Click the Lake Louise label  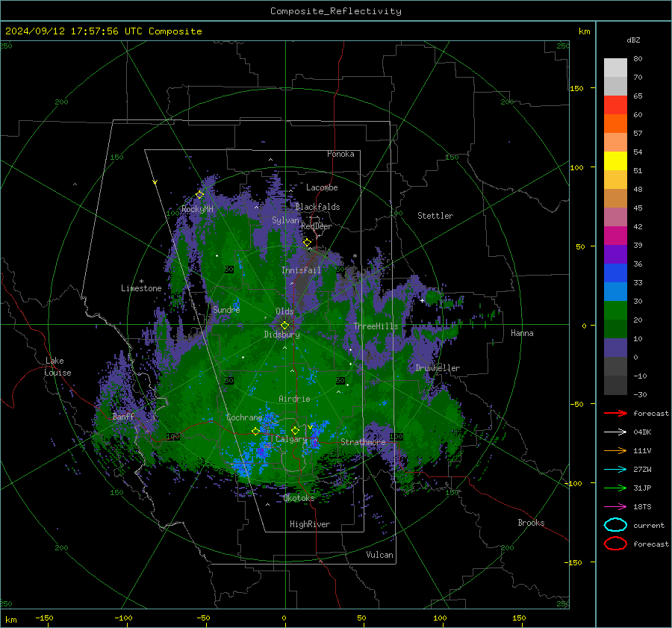click(x=57, y=367)
